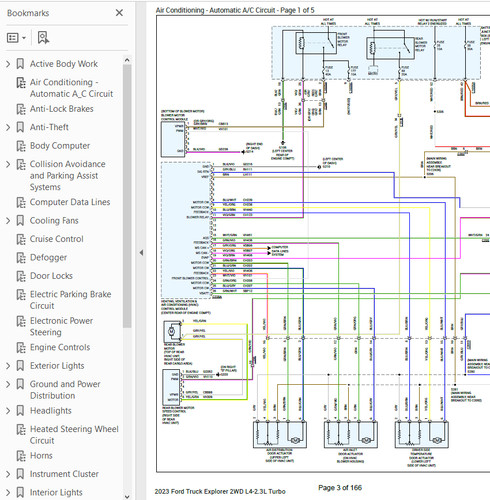Open the Interior Lights bookmark
Screen dimensions: 490x500
click(56, 492)
